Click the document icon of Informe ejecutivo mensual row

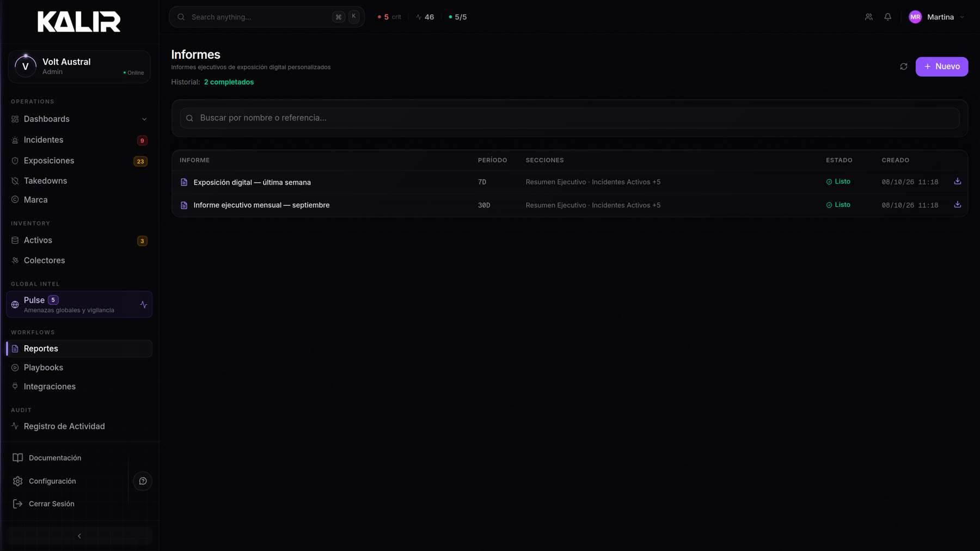pos(184,205)
